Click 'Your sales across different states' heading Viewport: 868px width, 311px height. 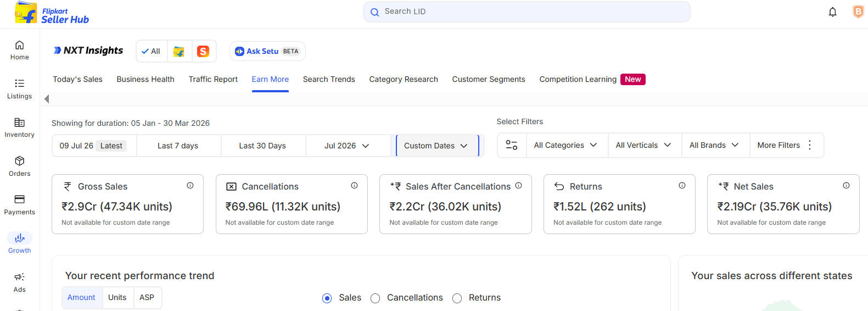click(771, 276)
